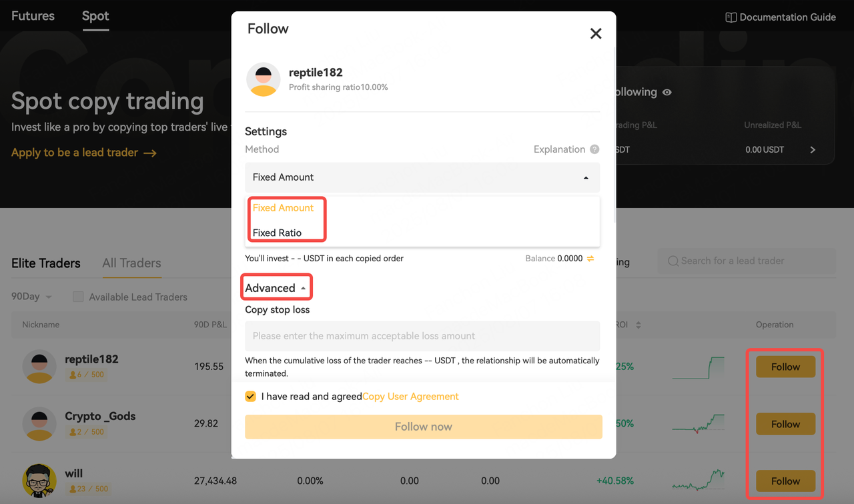
Task: Uncheck the Copy User Agreement checkbox
Action: (250, 396)
